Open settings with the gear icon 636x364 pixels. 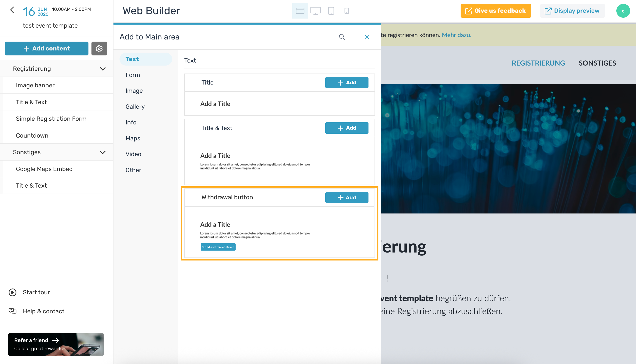tap(99, 49)
